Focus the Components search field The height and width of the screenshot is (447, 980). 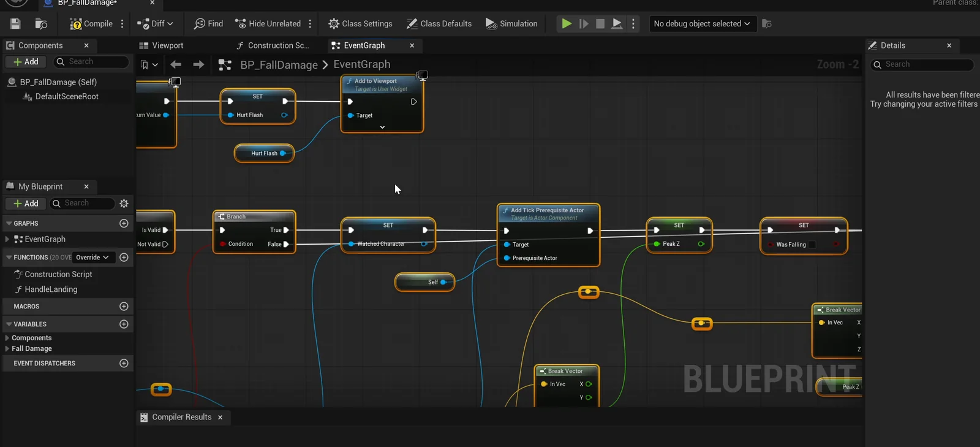tap(91, 62)
